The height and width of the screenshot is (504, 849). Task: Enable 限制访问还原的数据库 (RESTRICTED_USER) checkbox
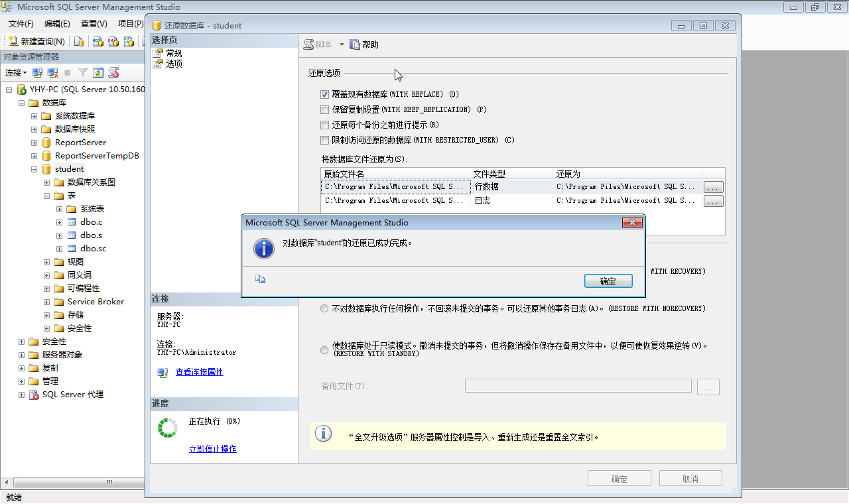click(x=325, y=140)
